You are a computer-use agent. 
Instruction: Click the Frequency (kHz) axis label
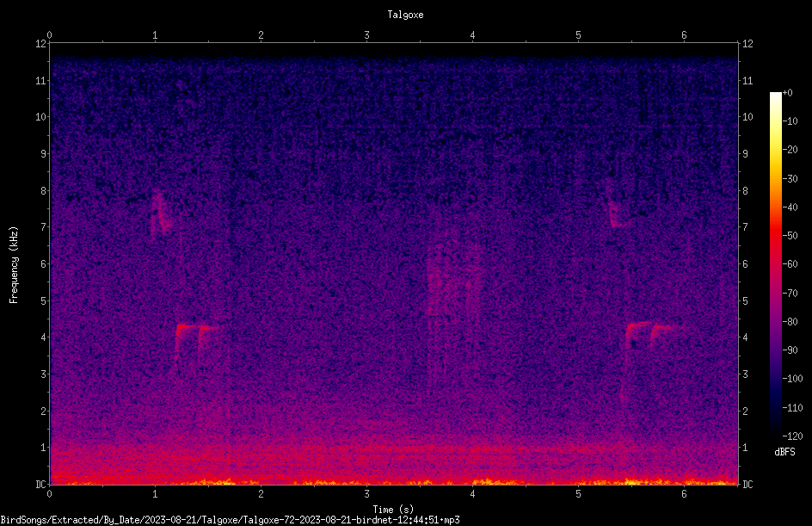click(x=14, y=265)
